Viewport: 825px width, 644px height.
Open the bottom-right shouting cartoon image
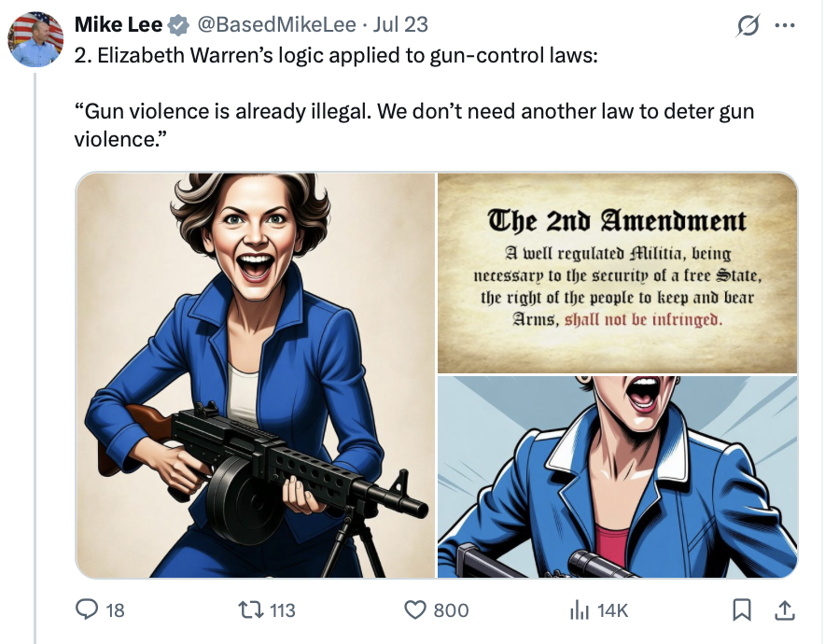click(x=618, y=477)
